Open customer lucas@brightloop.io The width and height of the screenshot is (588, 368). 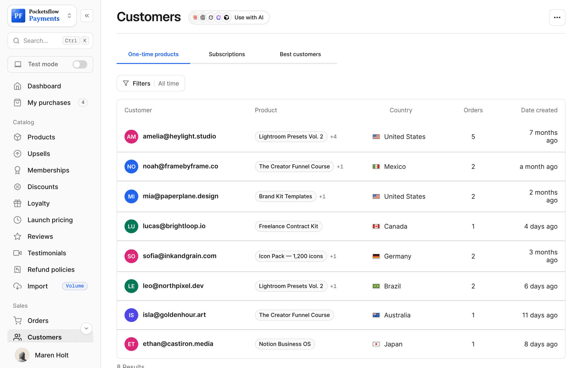[174, 226]
